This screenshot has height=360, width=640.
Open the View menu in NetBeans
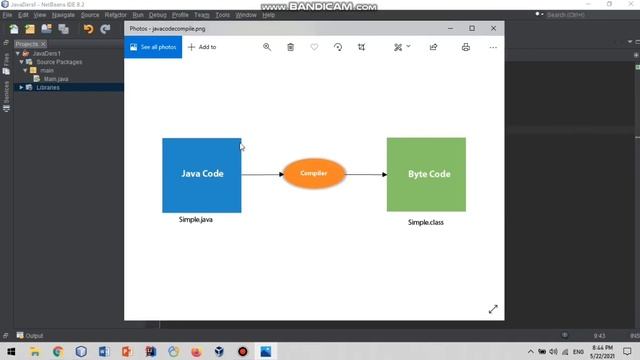(40, 15)
